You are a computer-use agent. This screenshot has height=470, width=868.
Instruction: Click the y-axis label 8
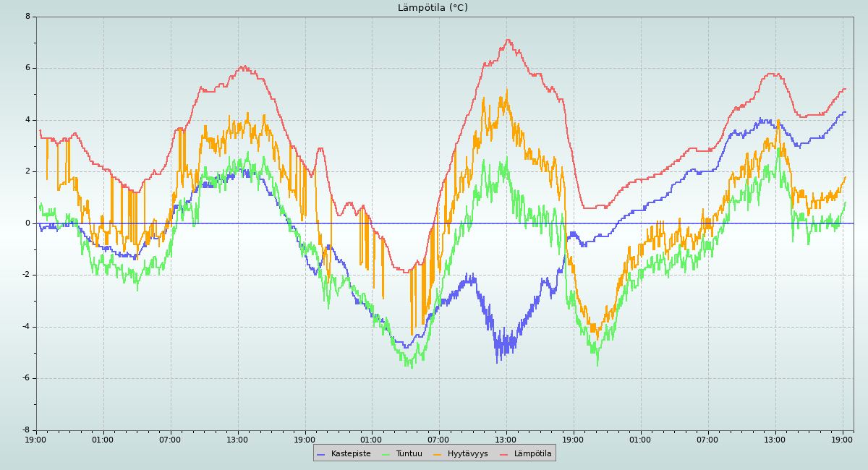click(27, 17)
